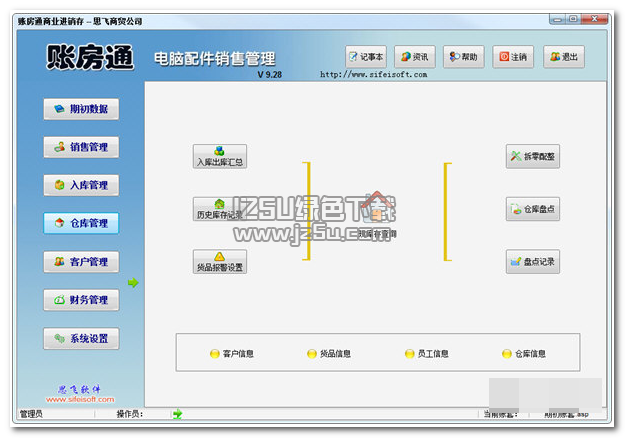
Task: Open 货品报警设置 alert settings
Action: pyautogui.click(x=220, y=262)
